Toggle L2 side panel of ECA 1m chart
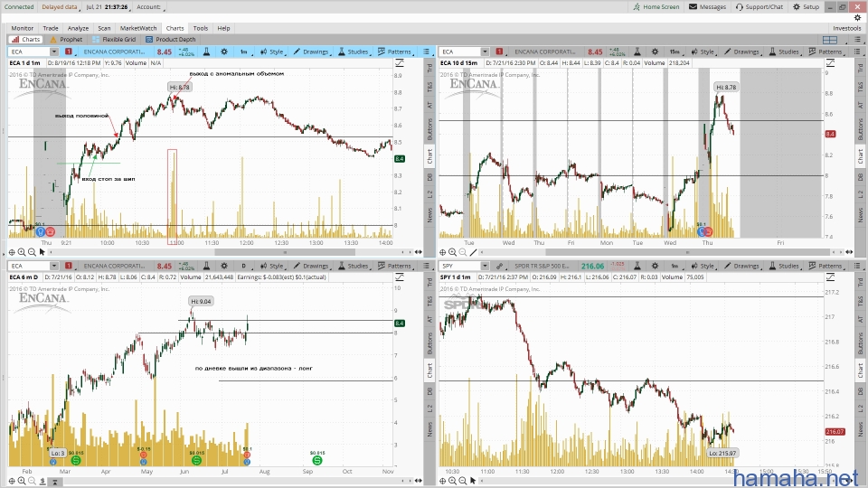Screen dimensions: 868x488 click(x=429, y=194)
